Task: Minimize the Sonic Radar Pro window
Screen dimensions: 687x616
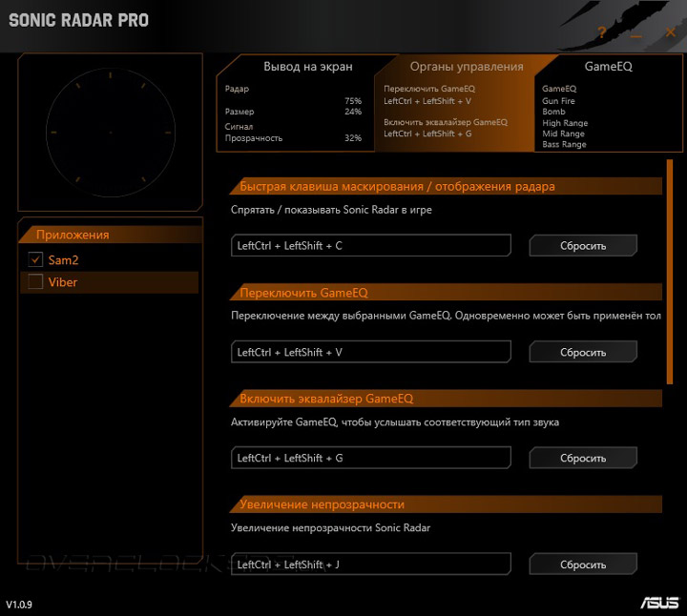Action: click(636, 36)
